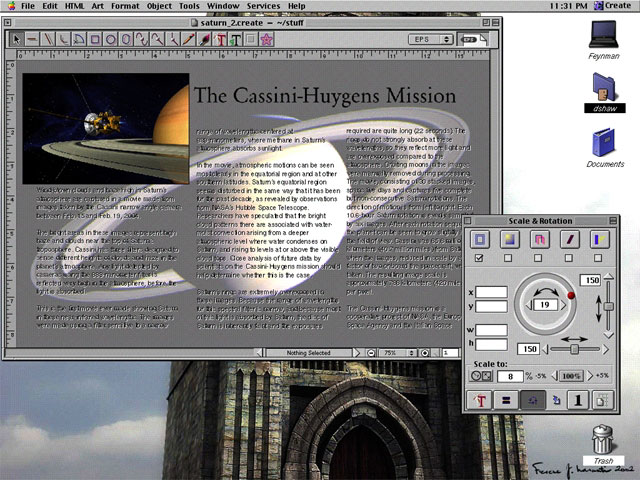
Task: Select the arc tool
Action: click(79, 40)
